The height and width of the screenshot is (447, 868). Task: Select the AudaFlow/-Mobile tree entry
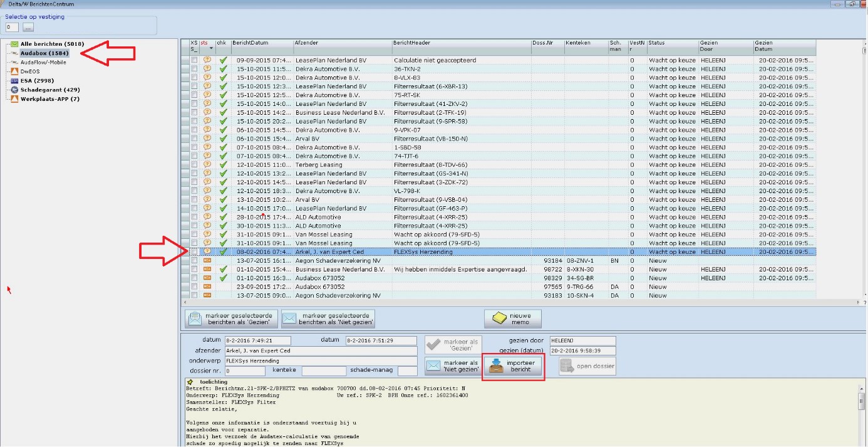tap(43, 62)
